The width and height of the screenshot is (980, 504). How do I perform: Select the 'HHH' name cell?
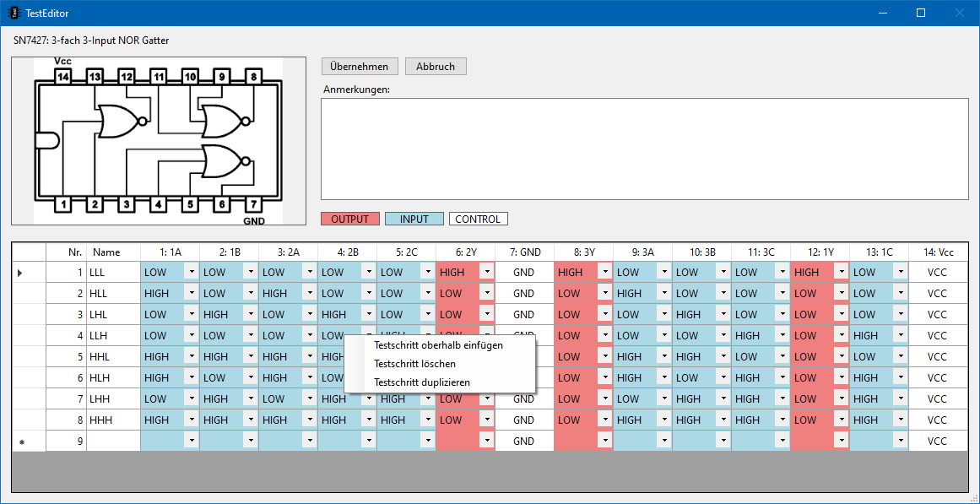pos(113,420)
